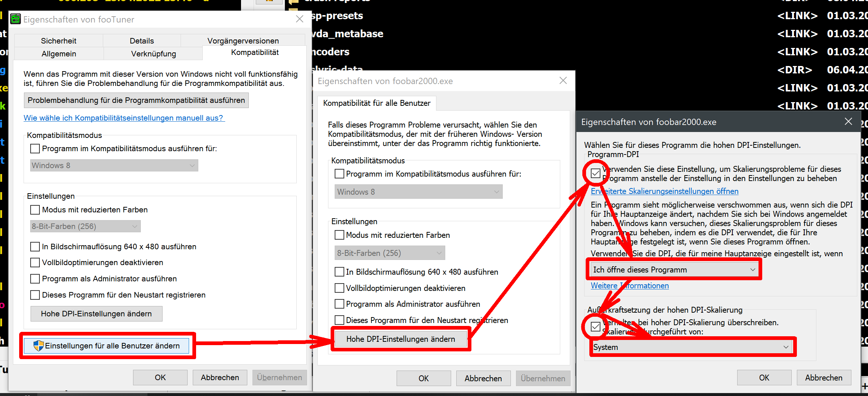Check '640 x 480 ausführen' in fooTuner dialog
Viewport: 868px width, 396px height.
point(35,247)
